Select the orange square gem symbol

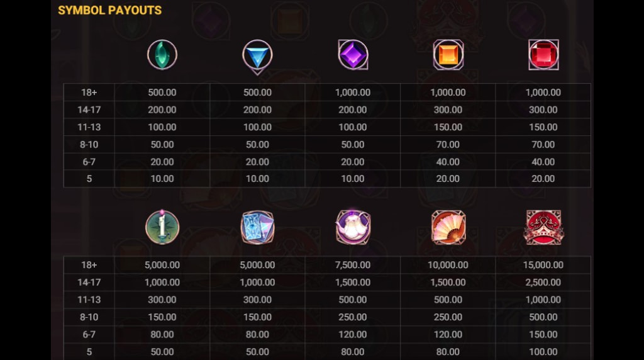pyautogui.click(x=448, y=55)
